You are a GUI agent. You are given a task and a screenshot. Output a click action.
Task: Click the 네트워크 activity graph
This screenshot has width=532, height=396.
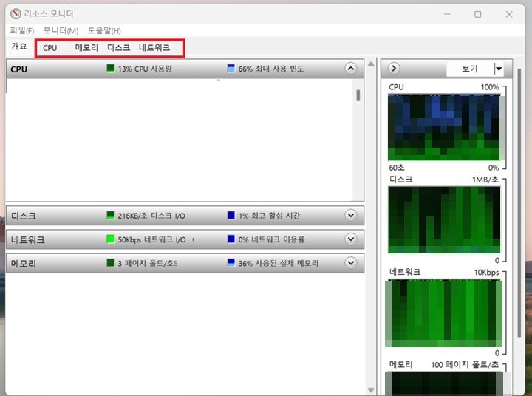pos(445,313)
